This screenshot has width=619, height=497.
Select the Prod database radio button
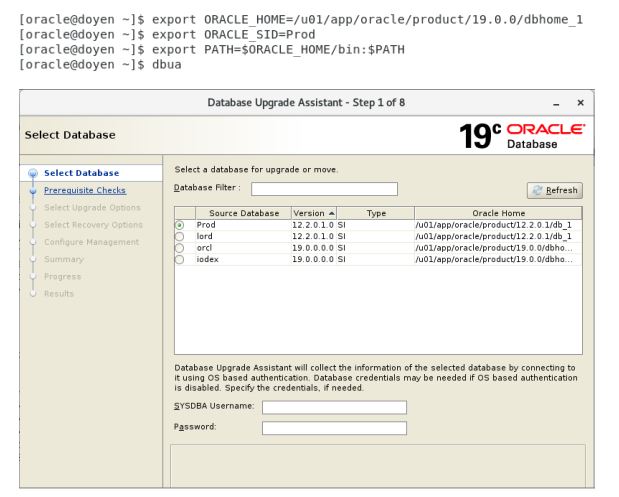pos(180,225)
